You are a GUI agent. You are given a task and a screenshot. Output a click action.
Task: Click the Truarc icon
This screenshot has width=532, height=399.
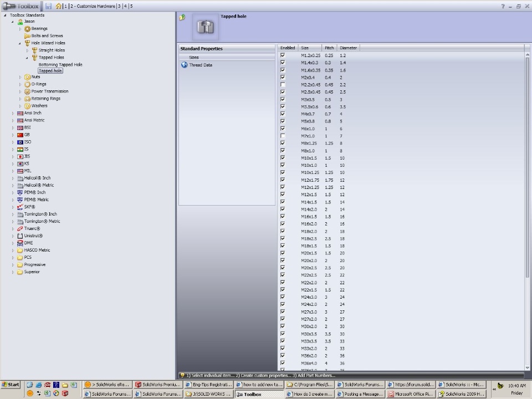(x=20, y=229)
